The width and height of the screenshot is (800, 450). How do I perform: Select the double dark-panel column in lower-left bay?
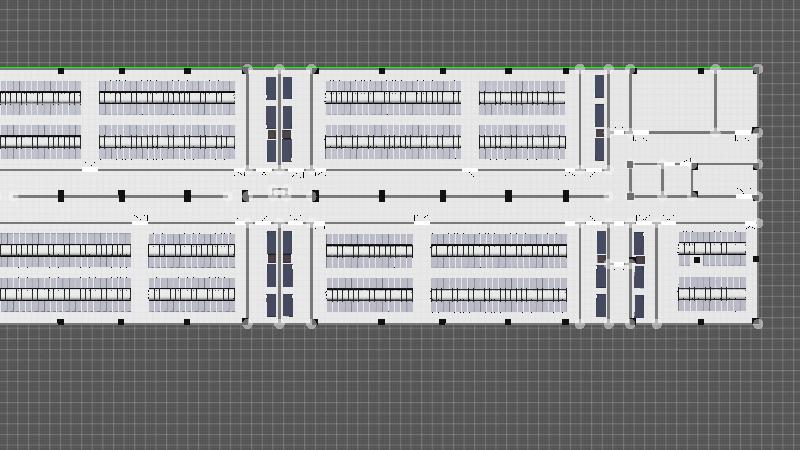point(279,273)
